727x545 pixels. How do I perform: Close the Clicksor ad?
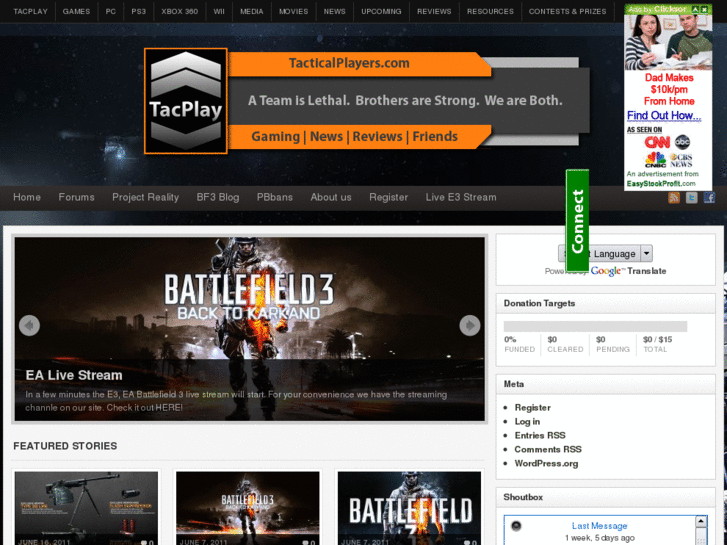(704, 9)
